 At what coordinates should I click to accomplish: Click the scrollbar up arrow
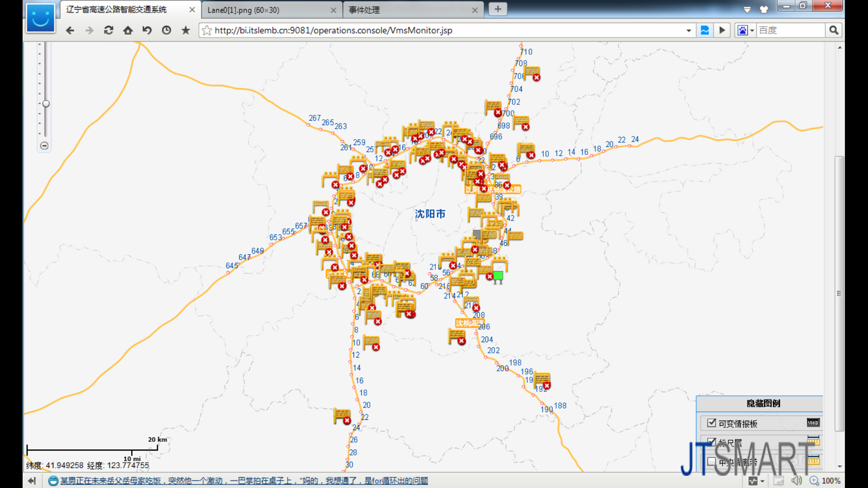point(840,47)
